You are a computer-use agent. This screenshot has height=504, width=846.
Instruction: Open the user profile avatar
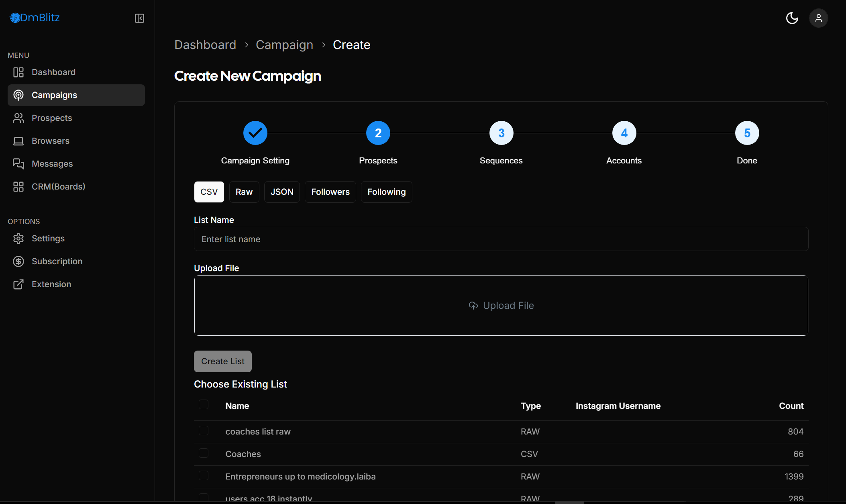(818, 18)
